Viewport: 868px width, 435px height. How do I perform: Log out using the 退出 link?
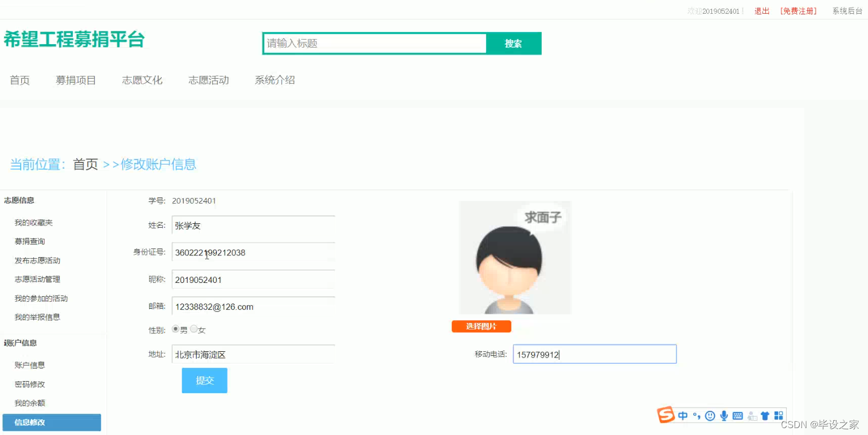(761, 10)
